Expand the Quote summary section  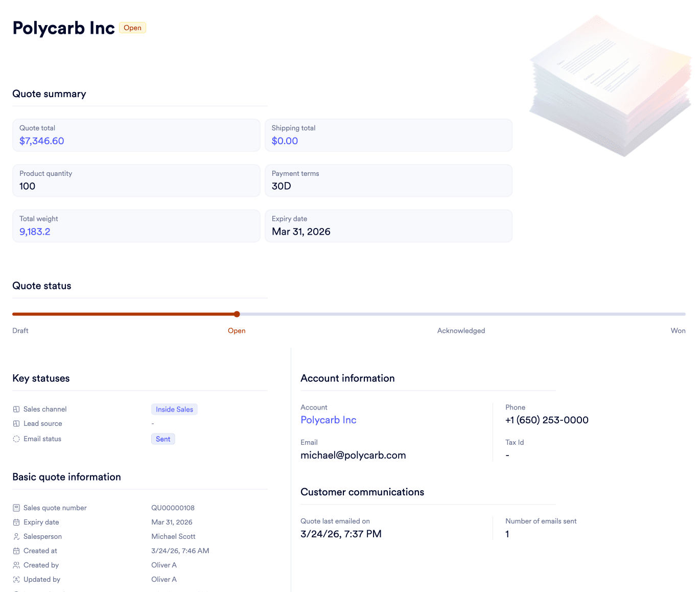click(x=49, y=94)
